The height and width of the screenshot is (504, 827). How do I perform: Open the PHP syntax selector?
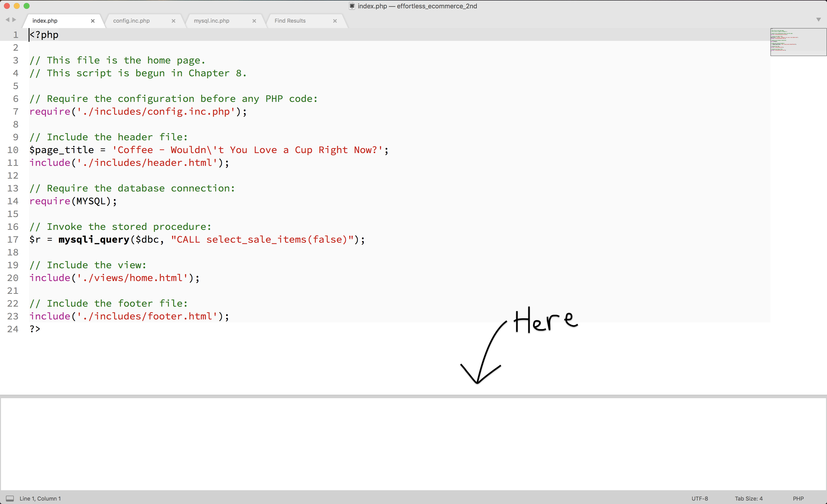pyautogui.click(x=798, y=498)
